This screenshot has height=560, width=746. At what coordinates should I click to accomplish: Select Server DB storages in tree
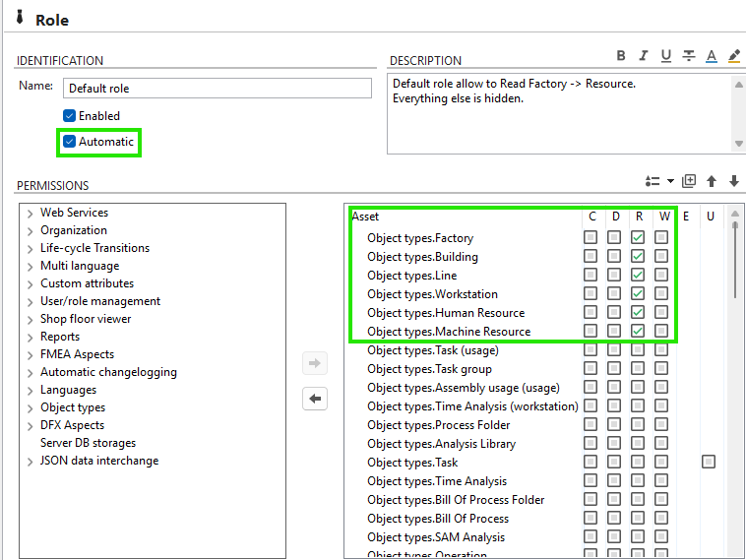pyautogui.click(x=88, y=443)
